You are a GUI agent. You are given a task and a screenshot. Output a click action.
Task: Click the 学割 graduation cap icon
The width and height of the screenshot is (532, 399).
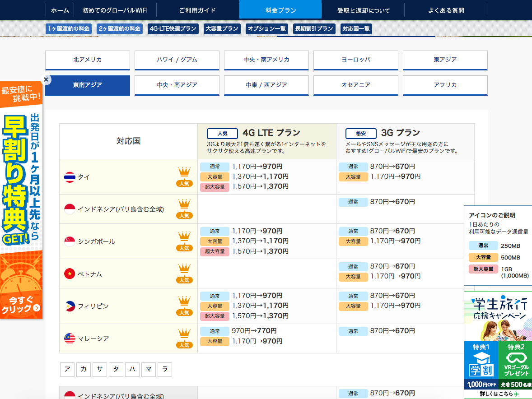click(x=481, y=364)
